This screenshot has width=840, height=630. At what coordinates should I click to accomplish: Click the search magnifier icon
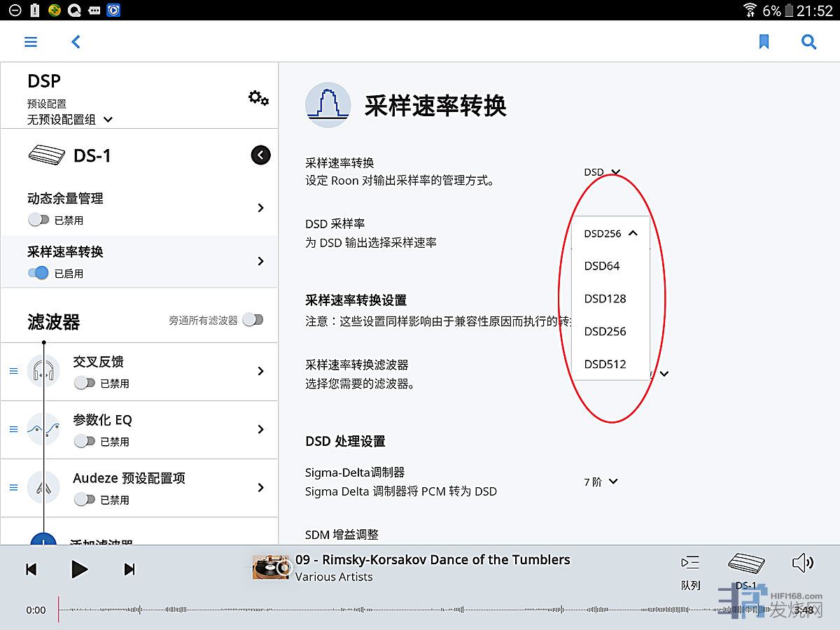pyautogui.click(x=808, y=42)
